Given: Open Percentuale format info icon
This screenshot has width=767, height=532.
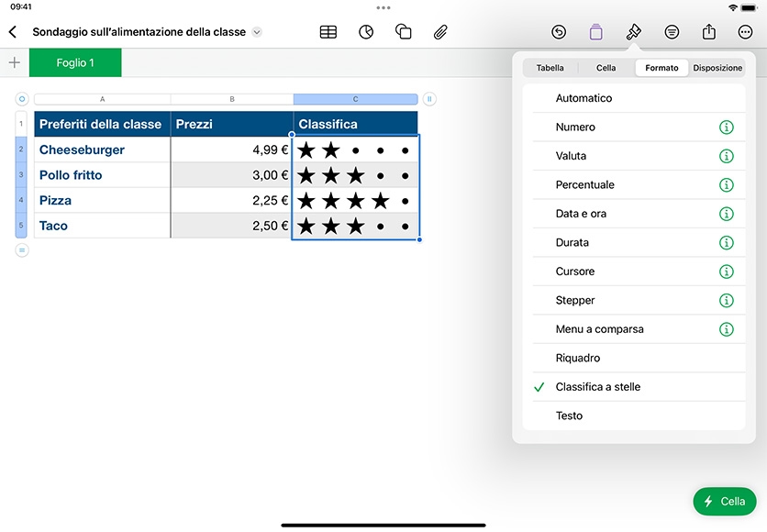Looking at the screenshot, I should (x=727, y=185).
